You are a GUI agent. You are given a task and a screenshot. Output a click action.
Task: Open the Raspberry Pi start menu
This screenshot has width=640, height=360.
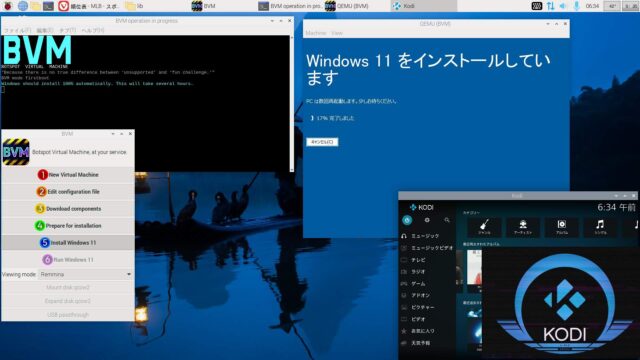pyautogui.click(x=7, y=6)
